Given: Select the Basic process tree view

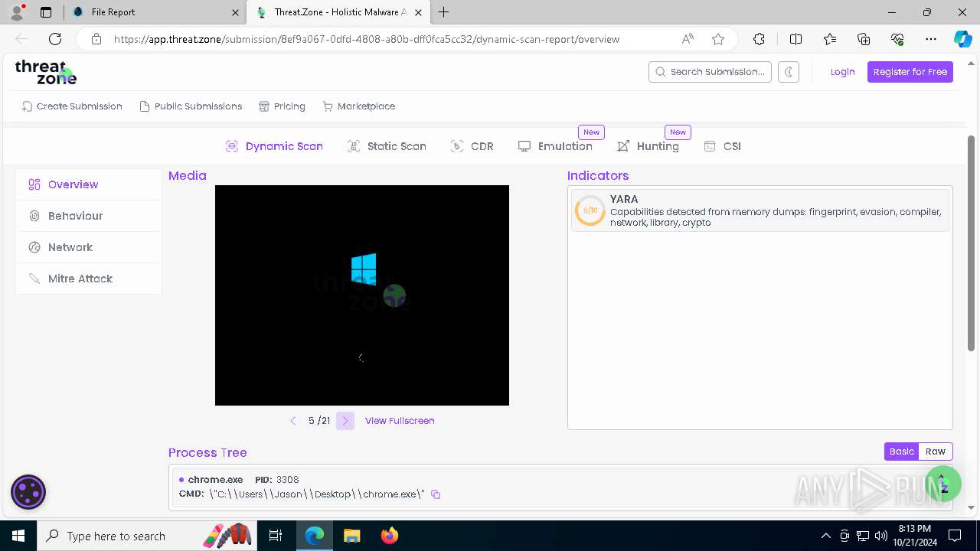Looking at the screenshot, I should (901, 452).
